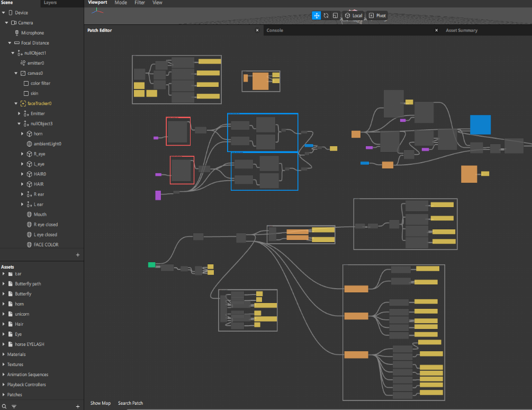
Task: Click Search Patch button
Action: coord(131,403)
